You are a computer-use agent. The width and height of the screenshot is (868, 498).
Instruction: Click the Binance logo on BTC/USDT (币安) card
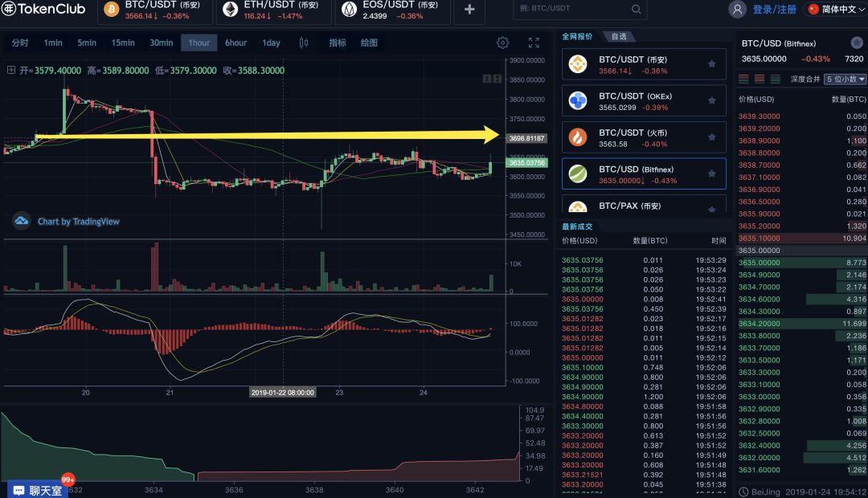tap(578, 64)
